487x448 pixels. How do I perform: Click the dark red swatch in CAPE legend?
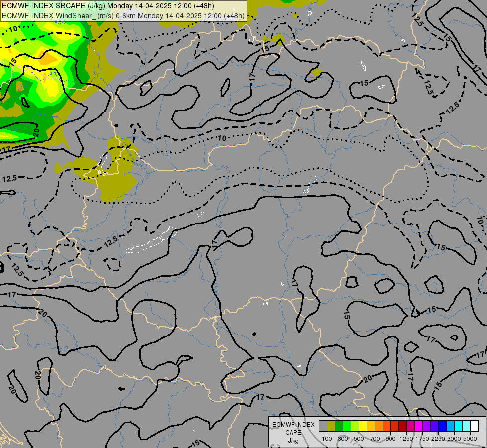(403, 426)
